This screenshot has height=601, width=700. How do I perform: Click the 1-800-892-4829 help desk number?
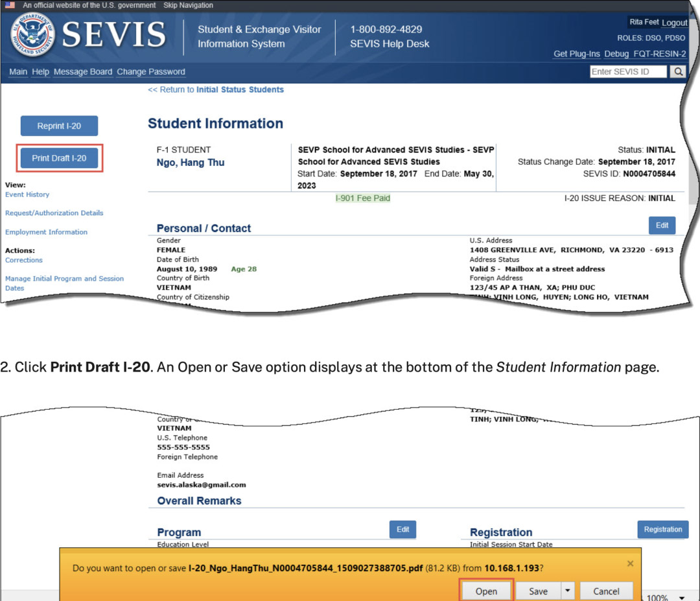click(386, 29)
